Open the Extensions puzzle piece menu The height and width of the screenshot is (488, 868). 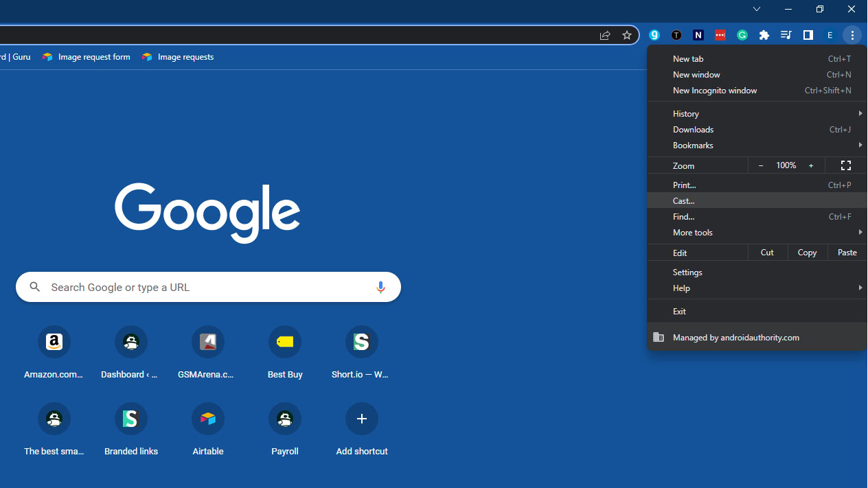(764, 35)
